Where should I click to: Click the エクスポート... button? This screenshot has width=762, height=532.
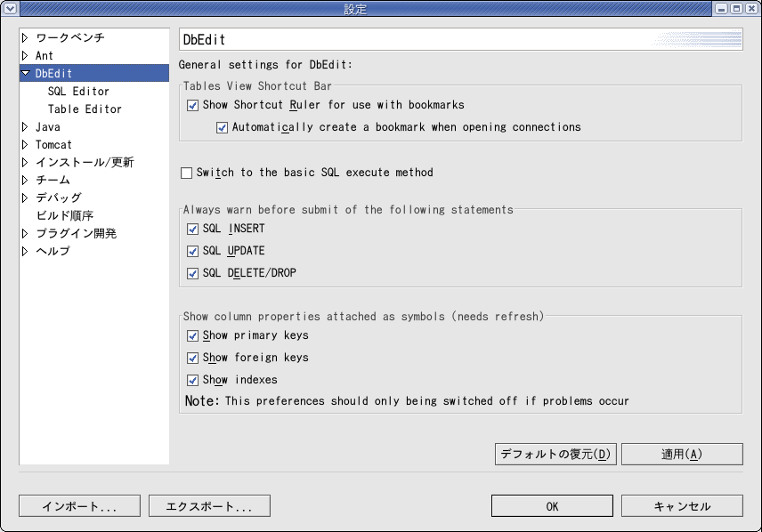tap(209, 506)
